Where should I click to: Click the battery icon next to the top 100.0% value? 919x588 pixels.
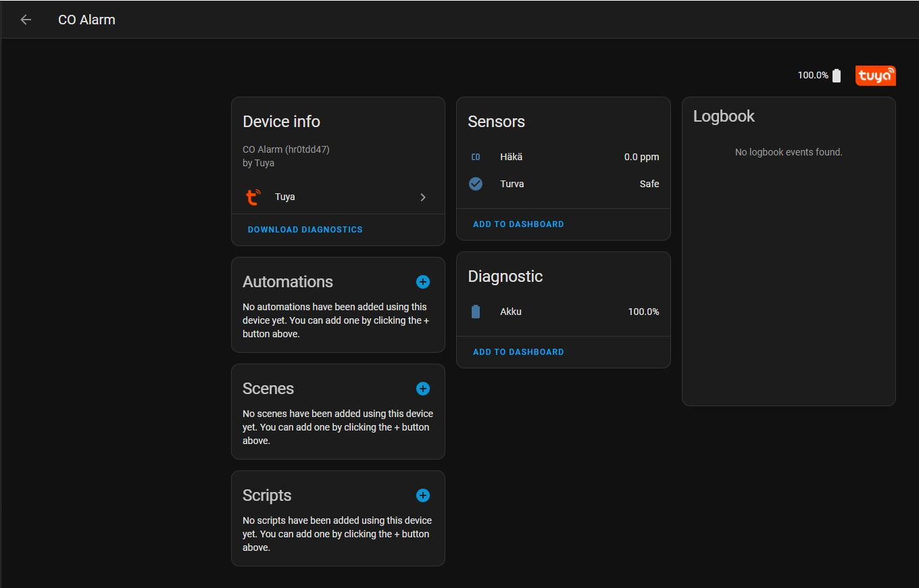pos(837,76)
